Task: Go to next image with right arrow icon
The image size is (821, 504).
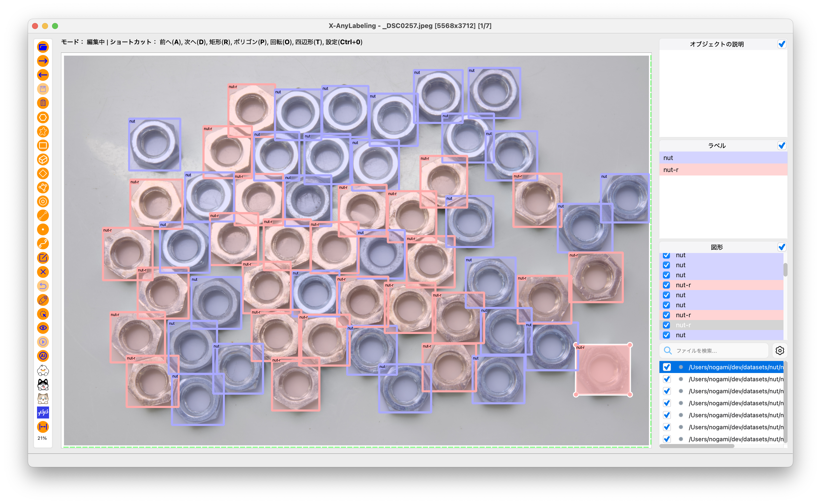Action: pyautogui.click(x=43, y=61)
